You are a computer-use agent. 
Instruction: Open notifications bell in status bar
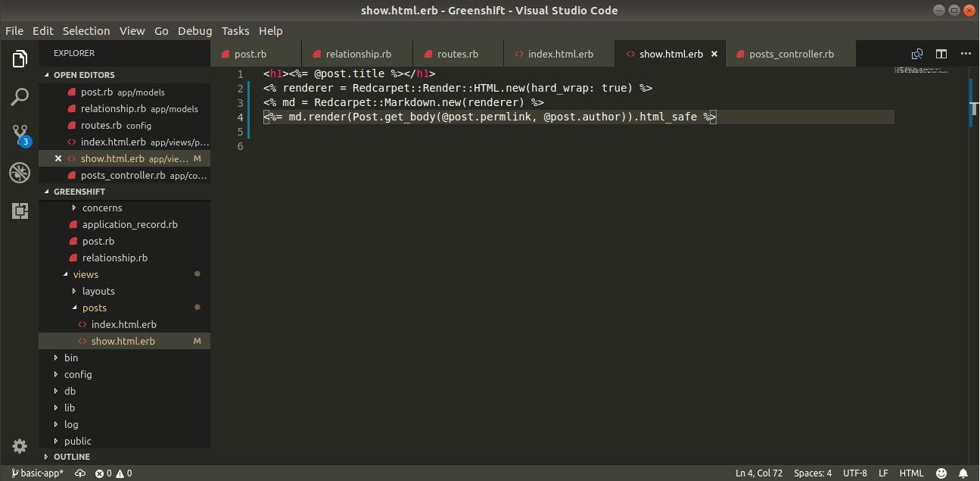[963, 473]
